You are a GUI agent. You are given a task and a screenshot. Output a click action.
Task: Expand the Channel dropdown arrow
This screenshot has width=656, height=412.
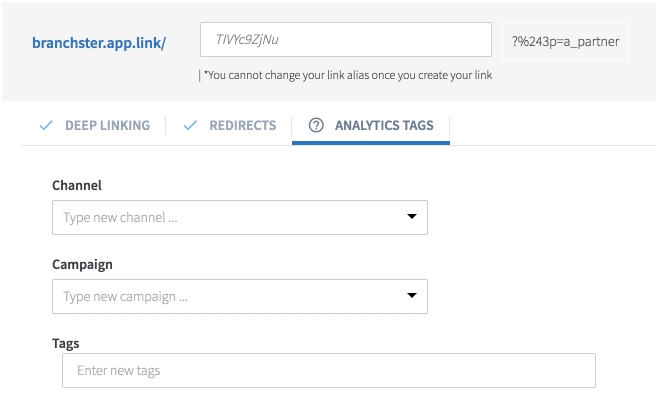tap(411, 217)
